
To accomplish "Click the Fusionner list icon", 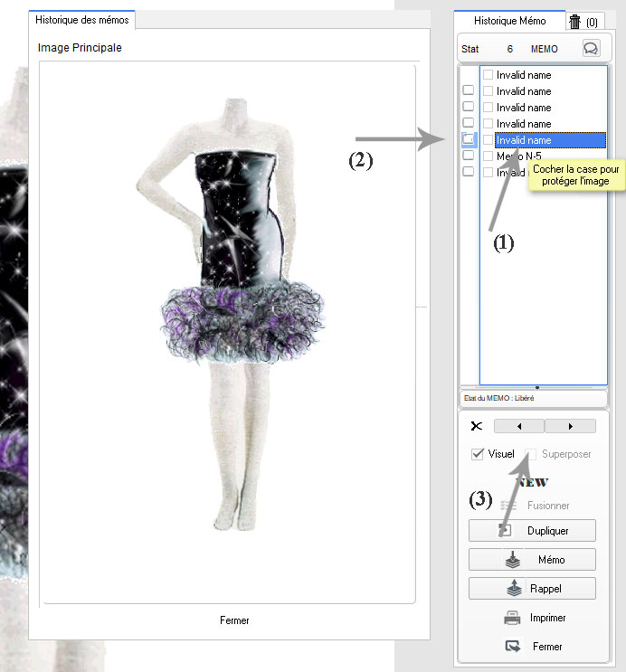I will point(508,506).
